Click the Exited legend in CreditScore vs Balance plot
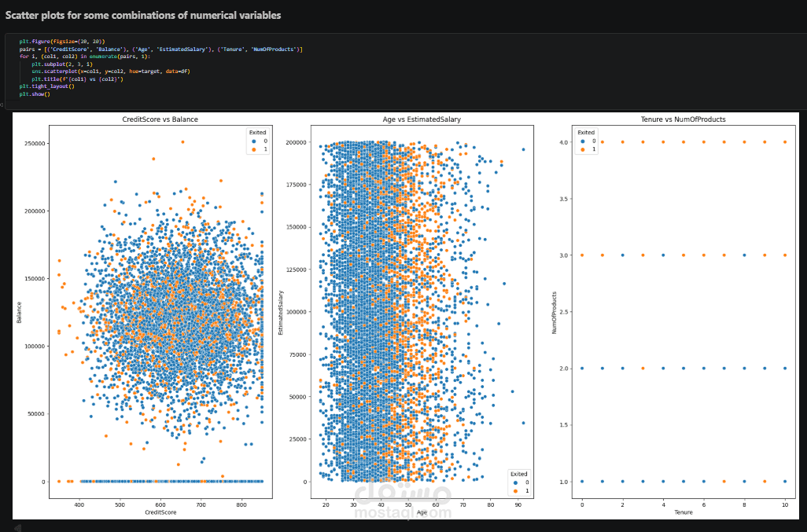Viewport: 807px width, 532px height. (258, 141)
